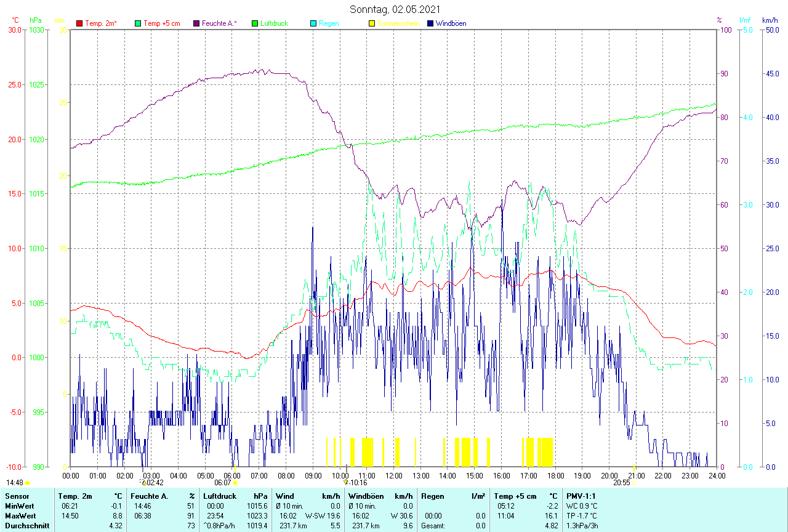788x532 pixels.
Task: Select the 'Regen' legend label
Action: [329, 23]
